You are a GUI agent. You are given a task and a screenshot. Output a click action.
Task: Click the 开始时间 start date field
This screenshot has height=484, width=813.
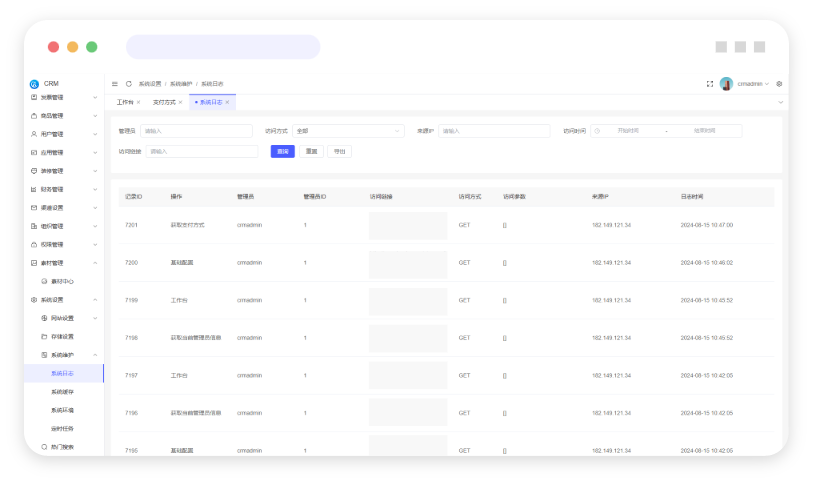[x=628, y=131]
